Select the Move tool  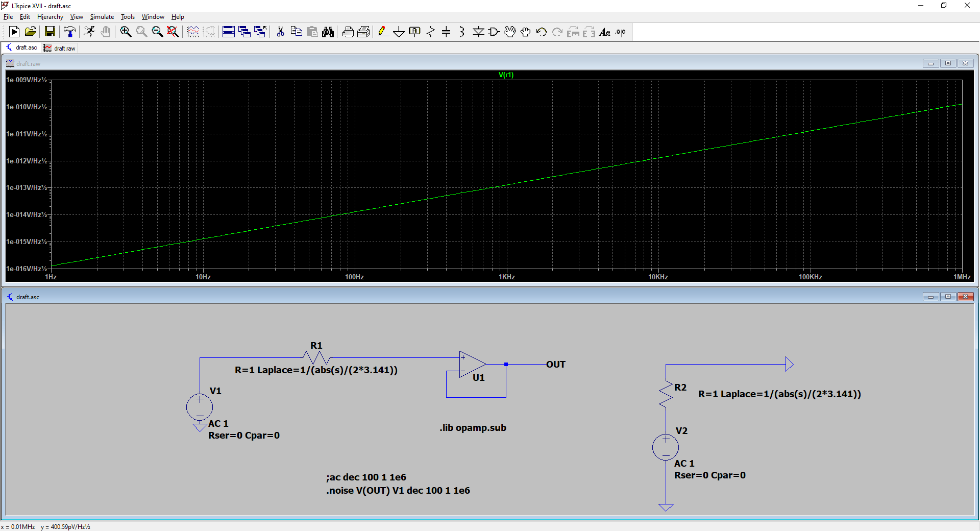(x=509, y=32)
